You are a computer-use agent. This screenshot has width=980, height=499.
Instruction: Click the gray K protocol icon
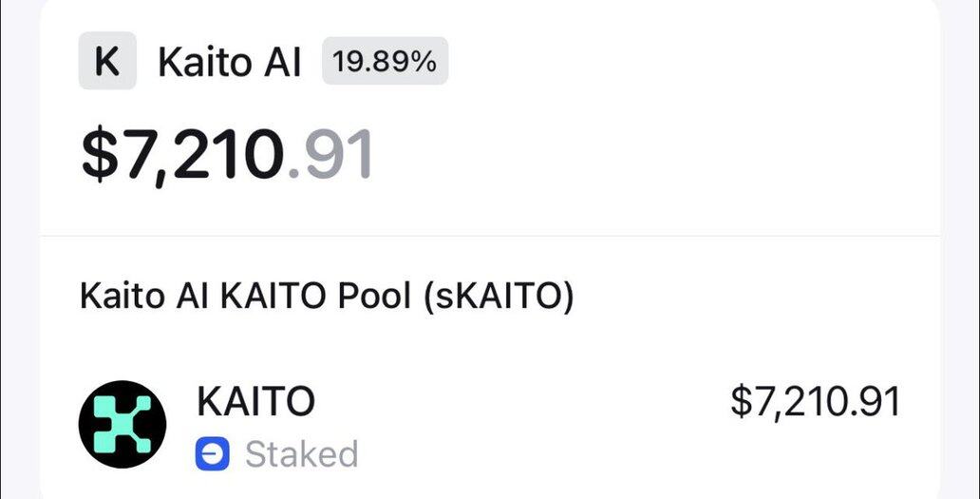pyautogui.click(x=107, y=61)
